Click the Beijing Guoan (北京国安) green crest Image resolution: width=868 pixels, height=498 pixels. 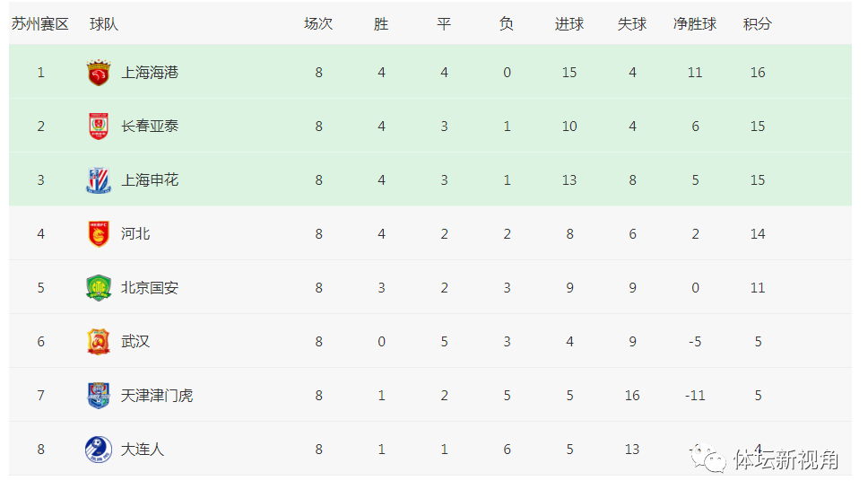tap(99, 287)
